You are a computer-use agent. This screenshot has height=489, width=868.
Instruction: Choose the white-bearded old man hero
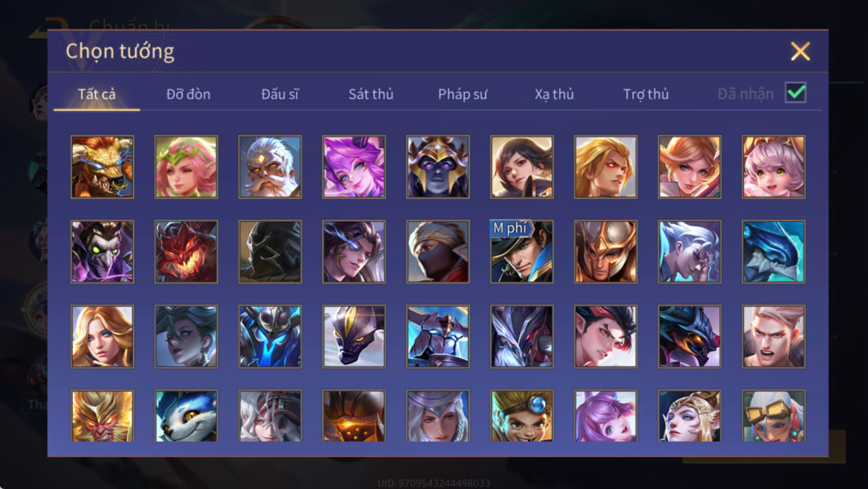[270, 167]
